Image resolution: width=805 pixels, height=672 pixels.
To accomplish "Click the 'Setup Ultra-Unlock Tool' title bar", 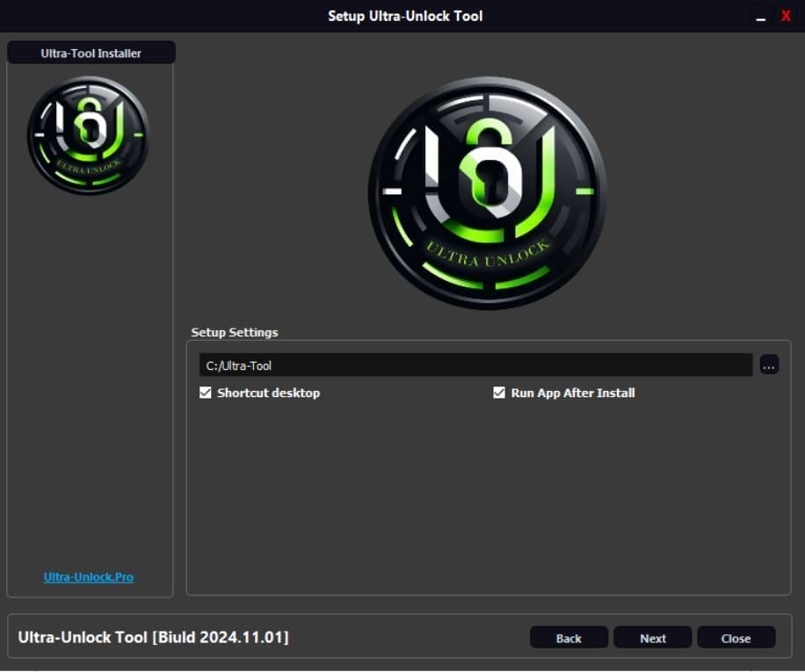I will [404, 16].
